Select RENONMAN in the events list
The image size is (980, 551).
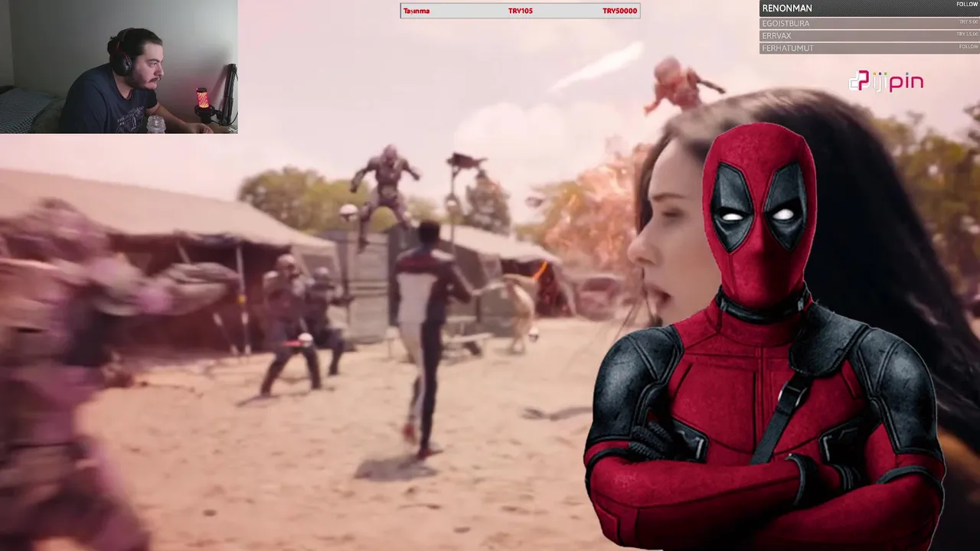tap(869, 8)
